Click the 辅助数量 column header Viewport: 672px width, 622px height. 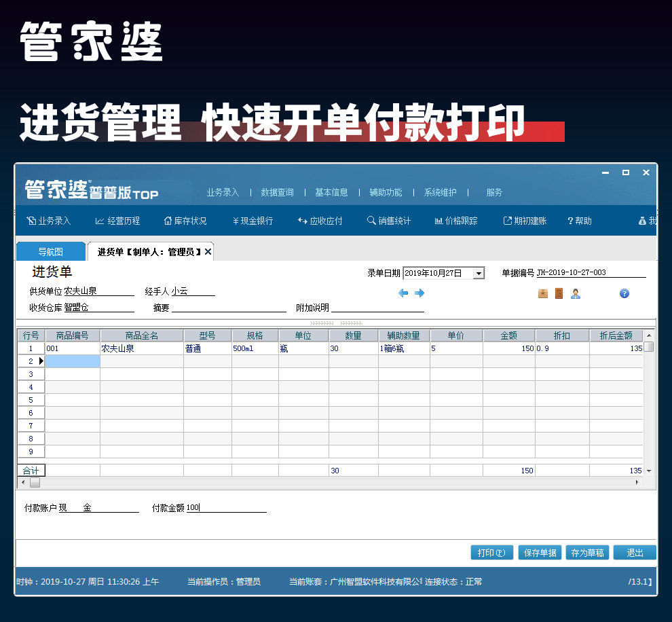tap(404, 335)
